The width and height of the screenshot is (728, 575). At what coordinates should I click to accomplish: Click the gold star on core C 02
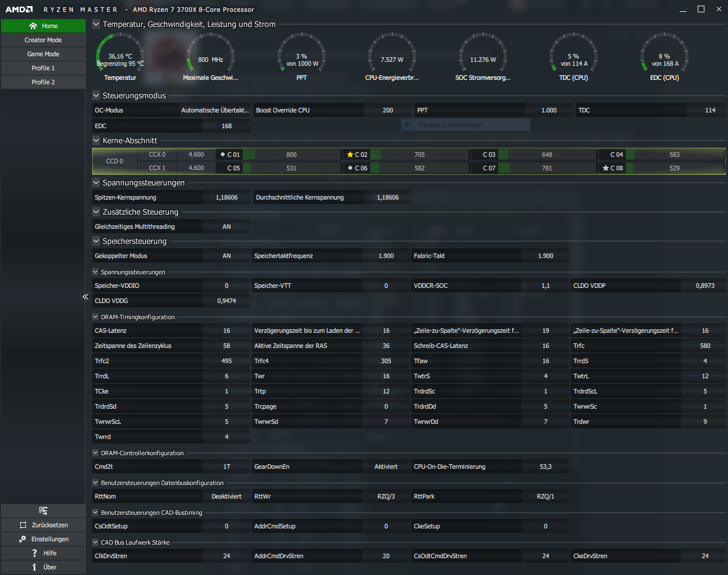point(350,155)
